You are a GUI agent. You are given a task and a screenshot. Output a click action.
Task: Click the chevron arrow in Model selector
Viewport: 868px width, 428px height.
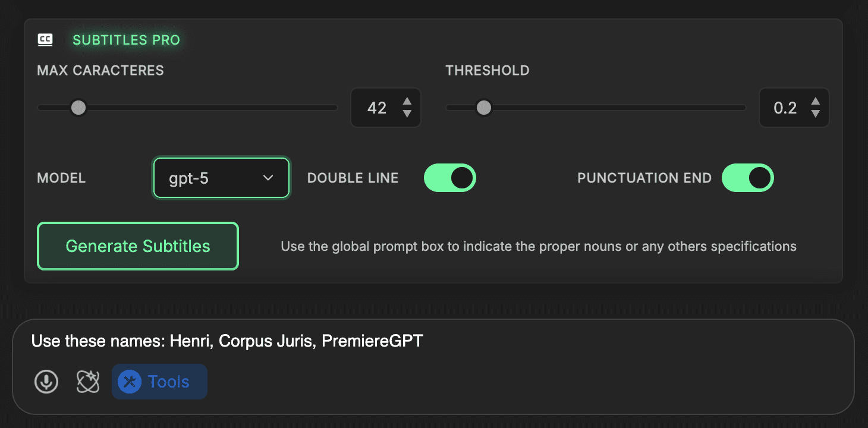point(268,178)
